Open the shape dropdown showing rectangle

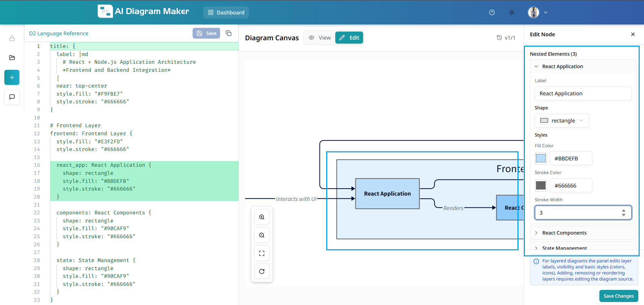coord(562,120)
